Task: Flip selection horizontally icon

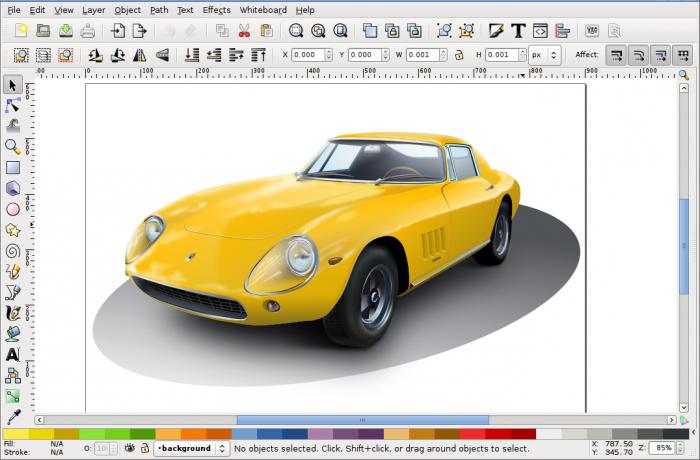Action: tap(140, 55)
